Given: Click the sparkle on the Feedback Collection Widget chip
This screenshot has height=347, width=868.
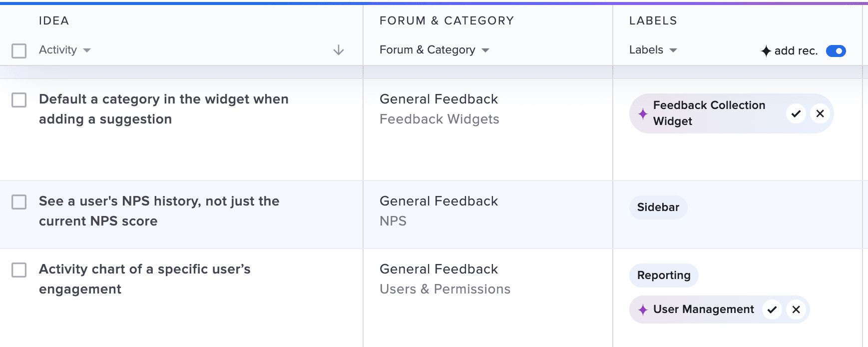Looking at the screenshot, I should 643,113.
